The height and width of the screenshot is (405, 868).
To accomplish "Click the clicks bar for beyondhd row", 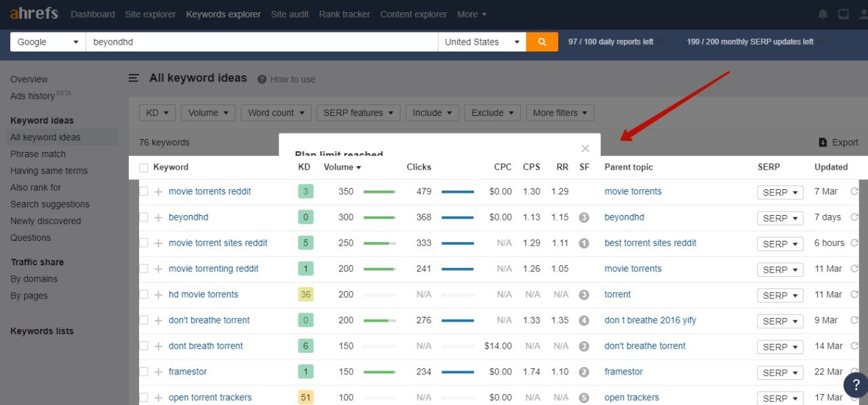I will [458, 218].
